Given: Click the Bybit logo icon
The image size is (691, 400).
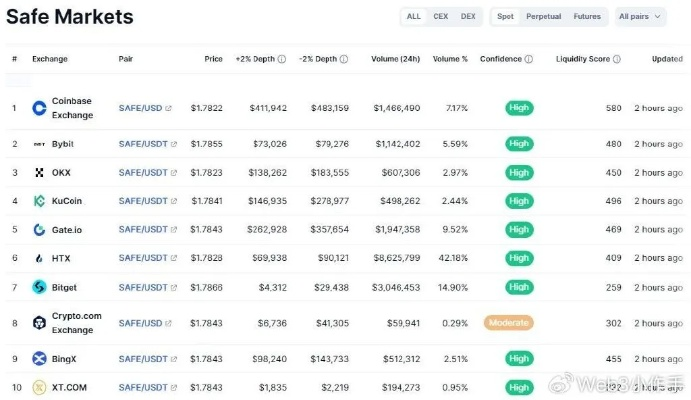Looking at the screenshot, I should coord(40,144).
